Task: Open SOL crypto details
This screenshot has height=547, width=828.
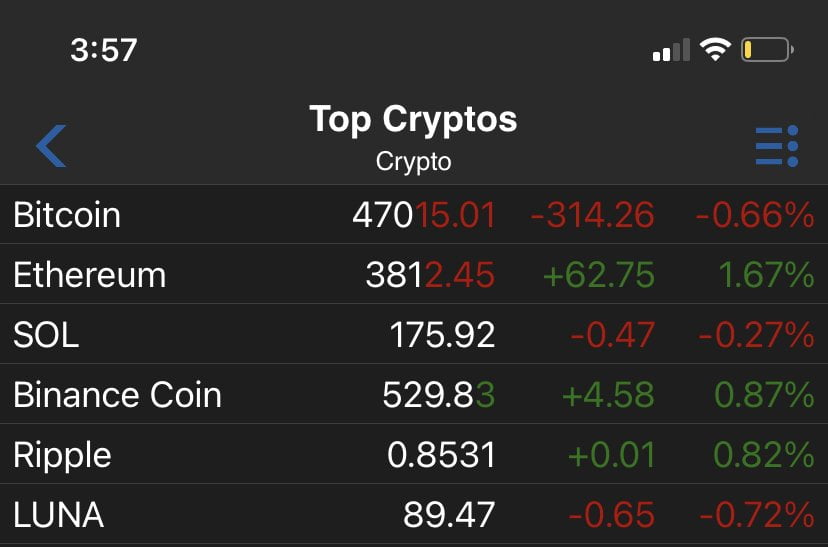Action: coord(46,335)
